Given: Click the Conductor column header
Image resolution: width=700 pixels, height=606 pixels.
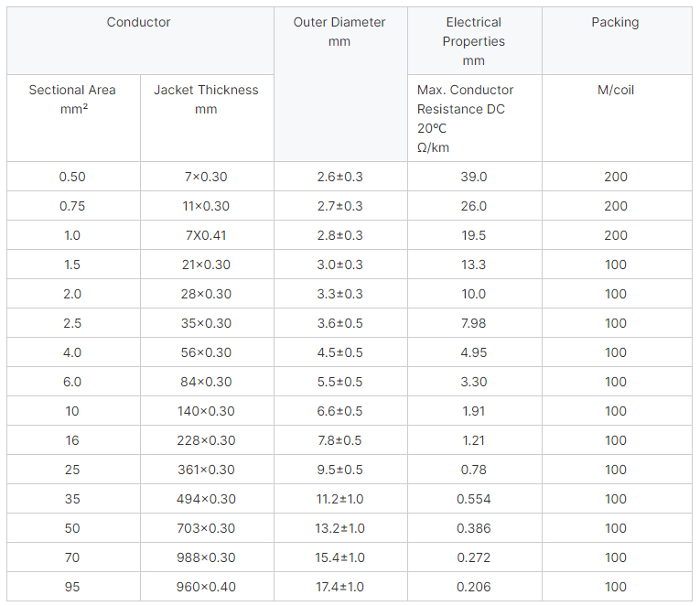Looking at the screenshot, I should pyautogui.click(x=139, y=22).
